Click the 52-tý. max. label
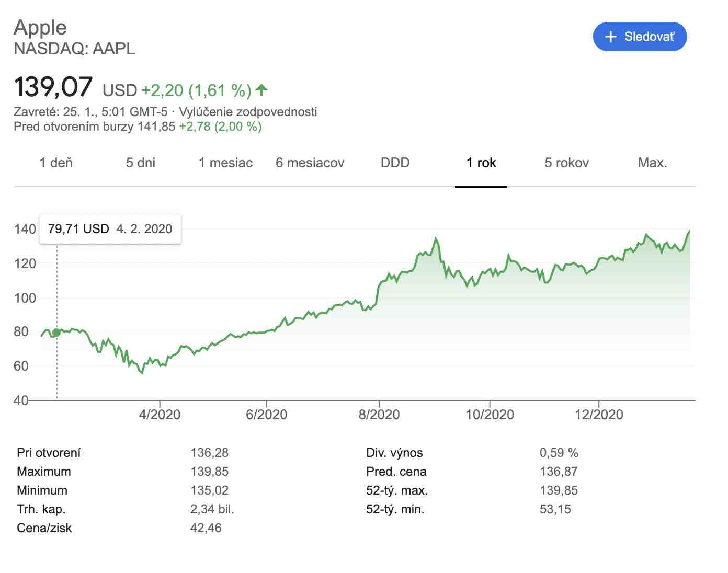This screenshot has width=728, height=573. pyautogui.click(x=397, y=490)
